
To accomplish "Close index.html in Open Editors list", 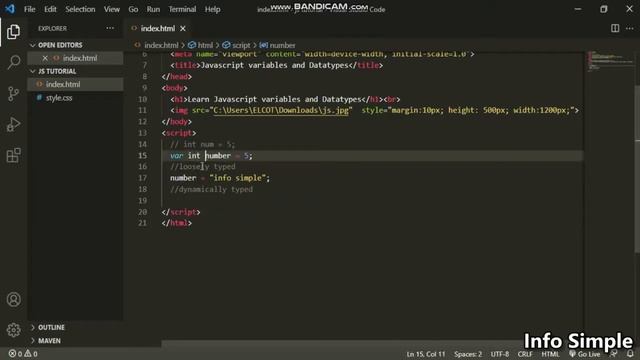I will pos(45,58).
